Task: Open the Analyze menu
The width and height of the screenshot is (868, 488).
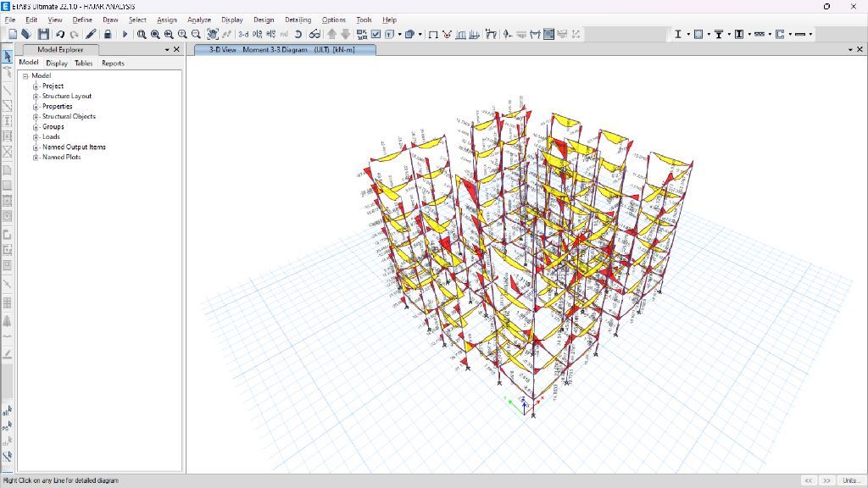Action: pos(198,19)
